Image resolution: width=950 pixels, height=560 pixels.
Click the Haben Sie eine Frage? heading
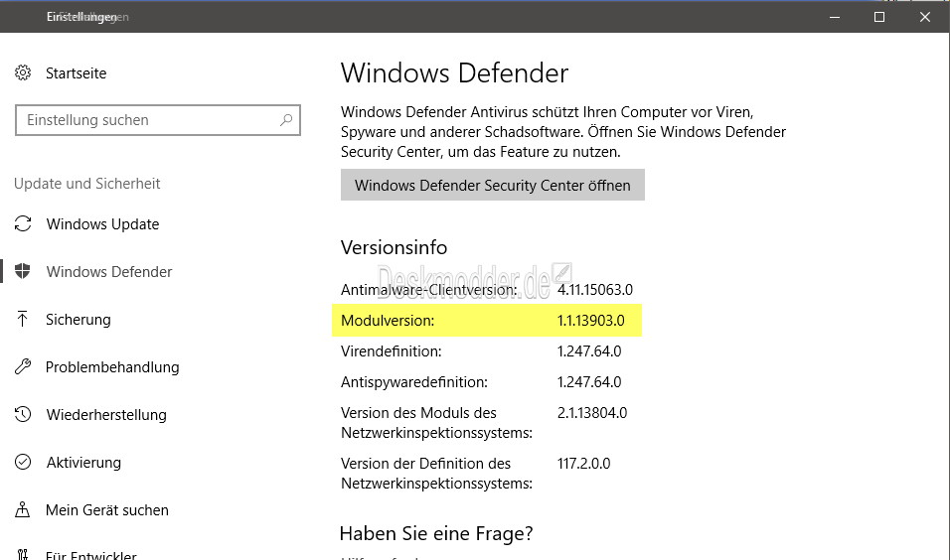436,533
